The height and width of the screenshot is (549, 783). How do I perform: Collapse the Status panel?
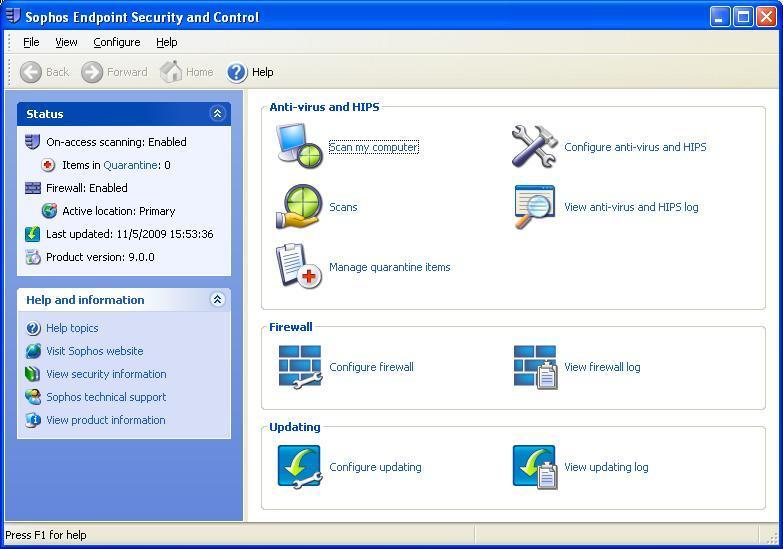(x=217, y=113)
